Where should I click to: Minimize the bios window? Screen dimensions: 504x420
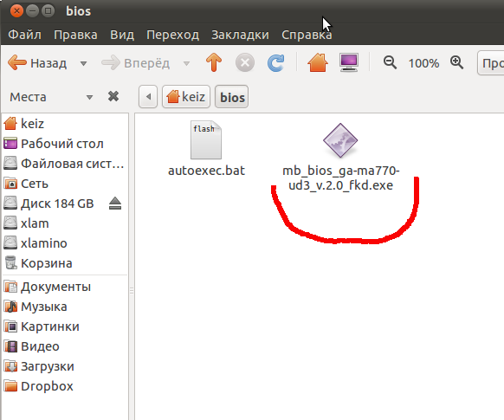[32, 11]
